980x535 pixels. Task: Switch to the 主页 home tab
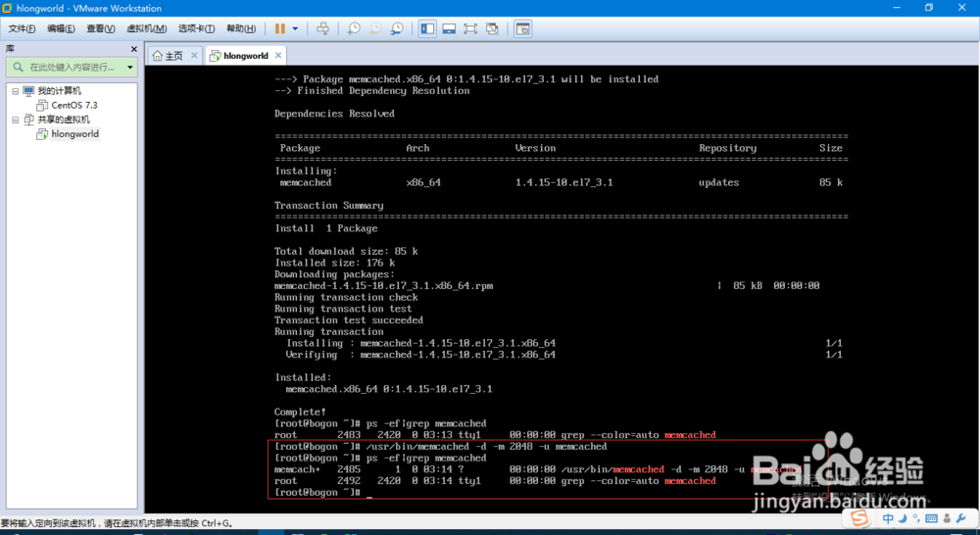click(x=174, y=56)
